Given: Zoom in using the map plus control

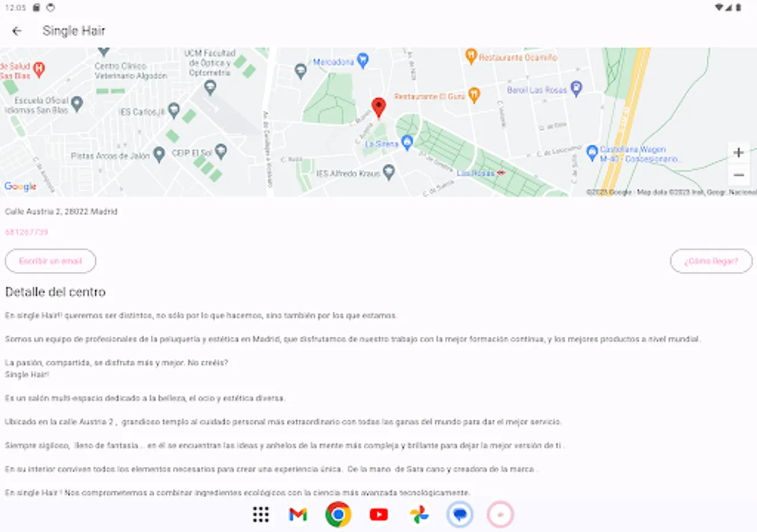Looking at the screenshot, I should (x=738, y=152).
